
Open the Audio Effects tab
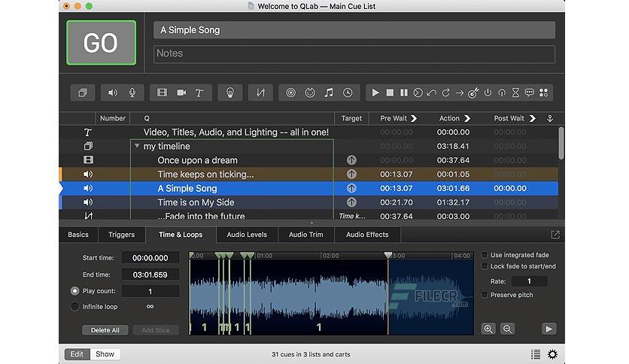pos(367,235)
